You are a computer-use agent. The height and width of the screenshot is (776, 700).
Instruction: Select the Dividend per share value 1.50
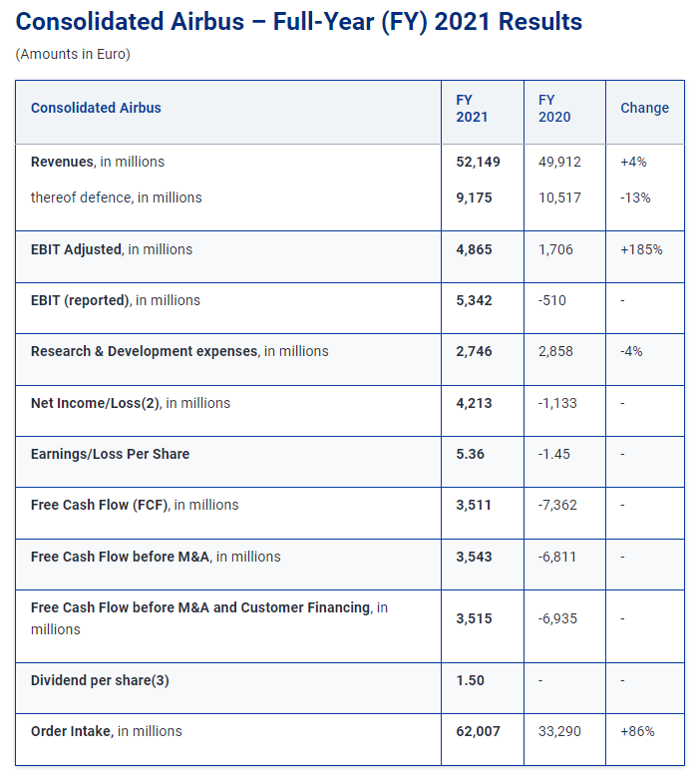pyautogui.click(x=470, y=680)
